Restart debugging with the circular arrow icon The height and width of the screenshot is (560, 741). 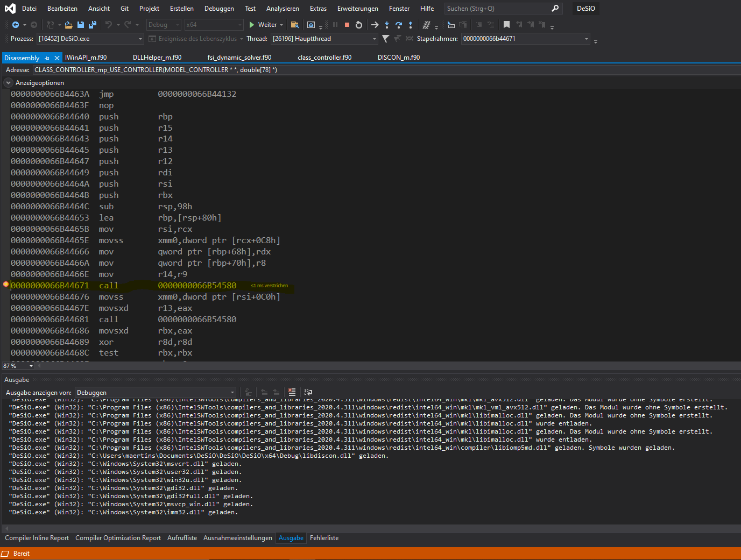tap(359, 24)
